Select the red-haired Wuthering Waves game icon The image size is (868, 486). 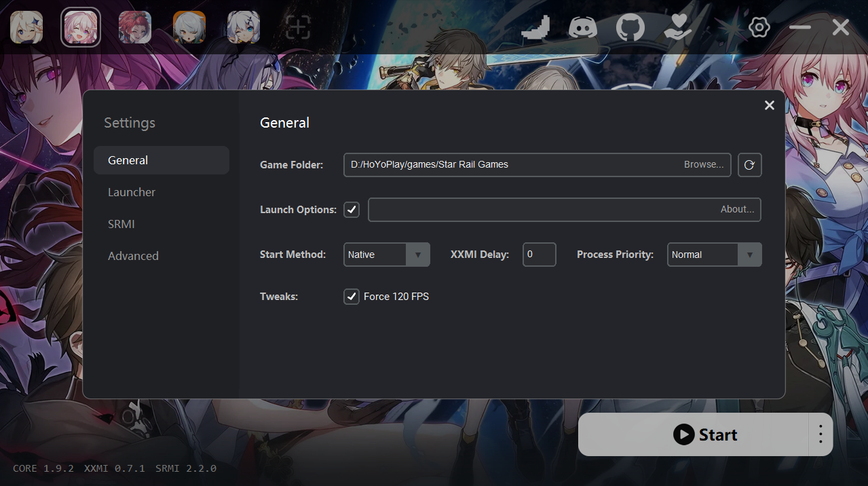click(135, 27)
